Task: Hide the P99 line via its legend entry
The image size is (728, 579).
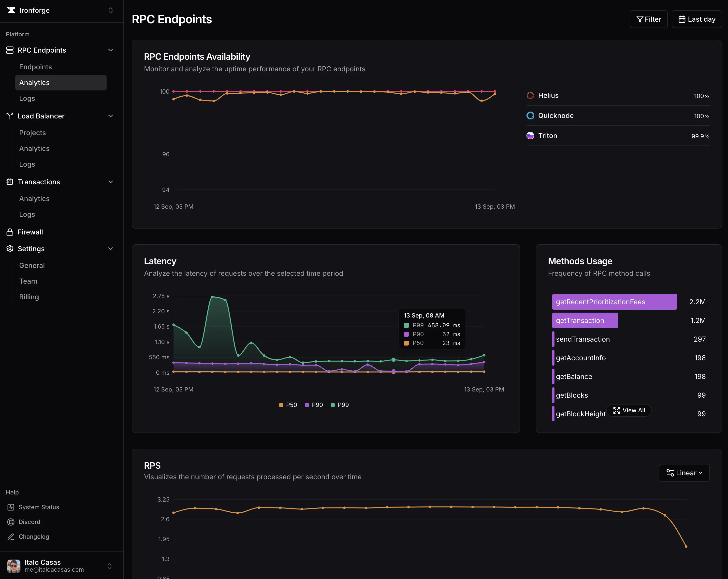Action: [x=340, y=405]
